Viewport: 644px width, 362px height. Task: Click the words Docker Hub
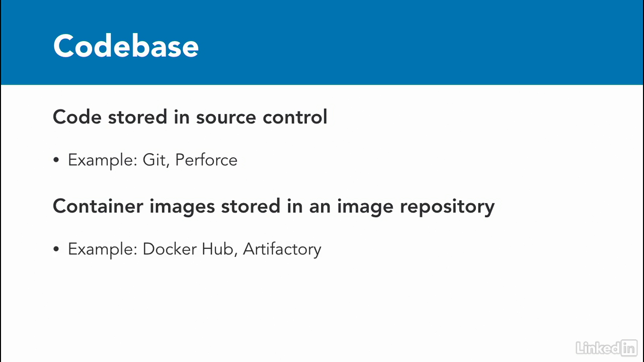pos(190,249)
